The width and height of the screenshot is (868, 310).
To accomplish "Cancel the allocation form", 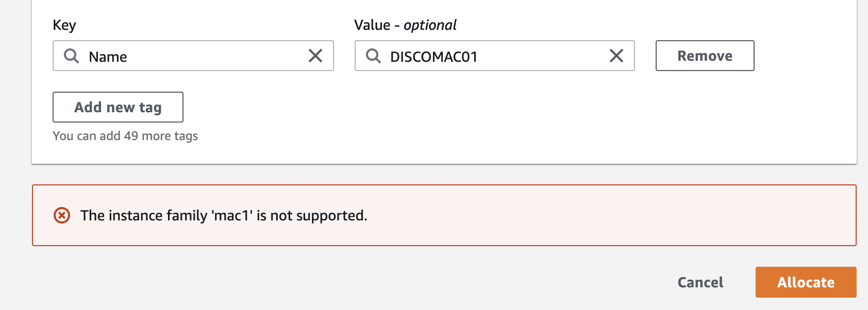I will [x=700, y=282].
